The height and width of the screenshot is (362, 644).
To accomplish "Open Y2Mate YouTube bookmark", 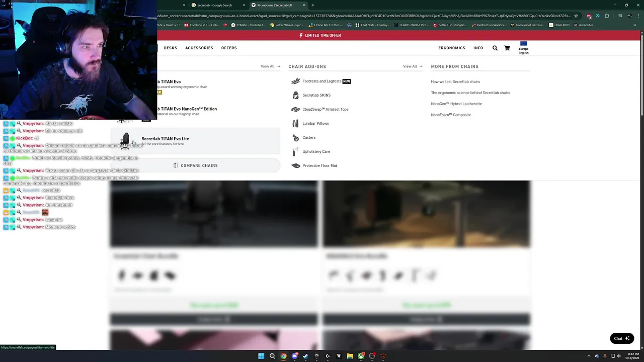I will coord(249,25).
